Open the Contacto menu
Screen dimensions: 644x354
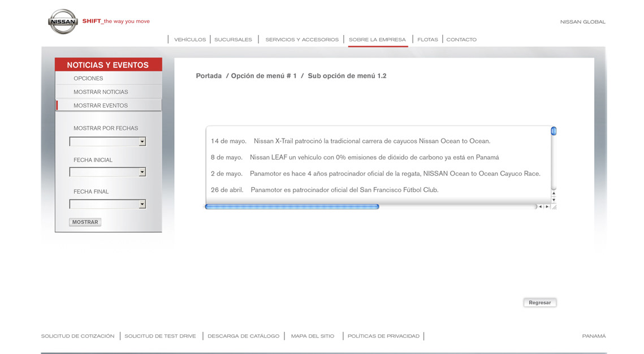click(461, 40)
